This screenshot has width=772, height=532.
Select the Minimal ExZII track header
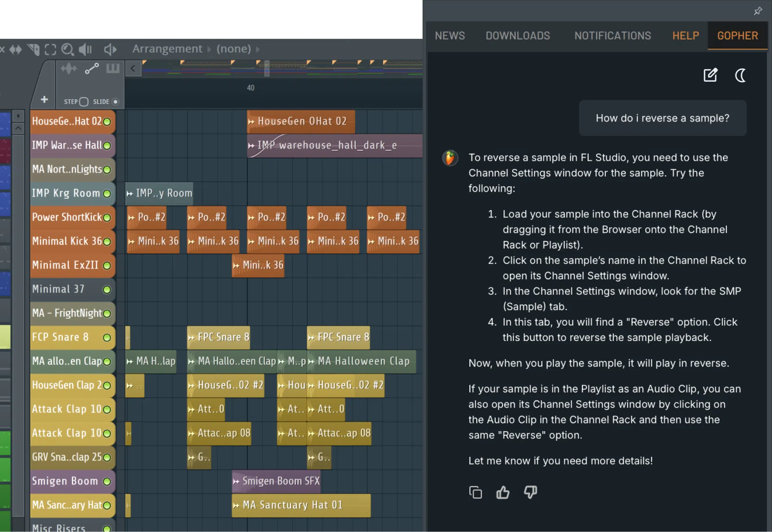[72, 265]
